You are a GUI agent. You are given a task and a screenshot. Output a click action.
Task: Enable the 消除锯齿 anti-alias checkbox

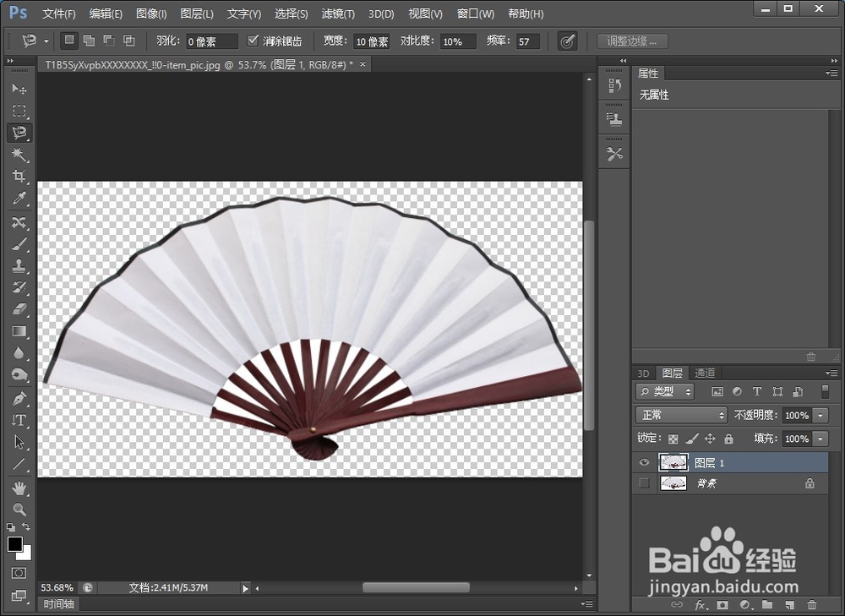pos(253,39)
